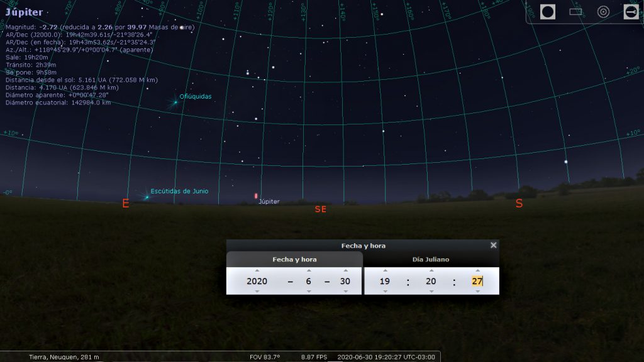Image resolution: width=644 pixels, height=362 pixels.
Task: Decrease the seconds 27 with down arrow
Action: pyautogui.click(x=478, y=292)
